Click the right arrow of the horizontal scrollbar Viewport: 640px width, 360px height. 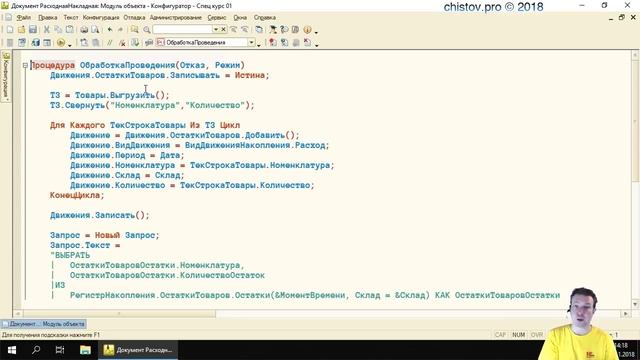tap(626, 314)
